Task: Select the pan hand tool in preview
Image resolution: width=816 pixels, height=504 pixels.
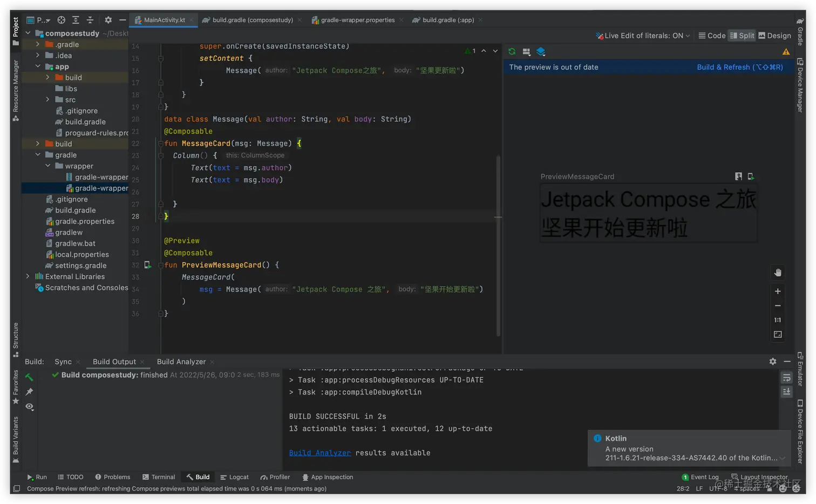Action: point(778,273)
